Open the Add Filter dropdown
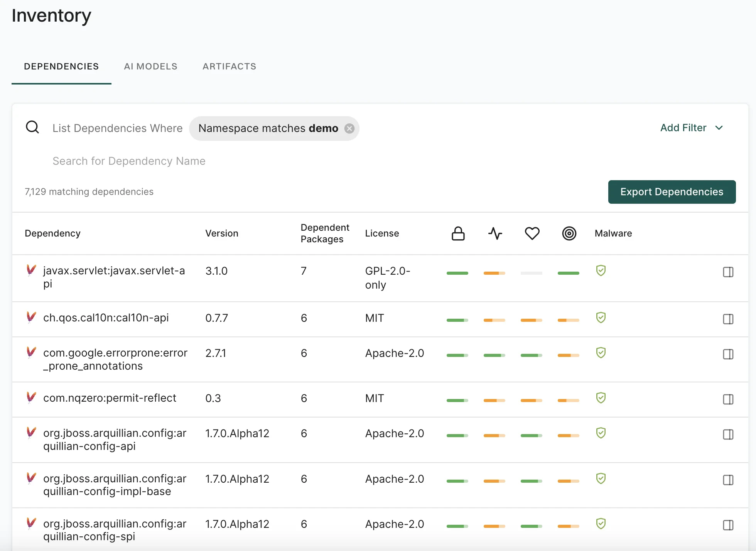The height and width of the screenshot is (551, 756). click(x=683, y=128)
